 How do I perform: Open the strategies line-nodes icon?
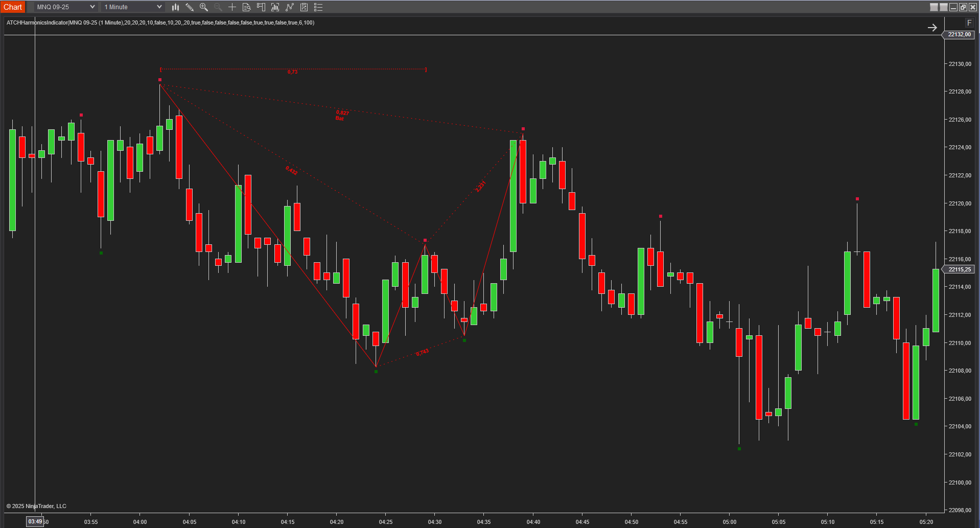[x=290, y=7]
